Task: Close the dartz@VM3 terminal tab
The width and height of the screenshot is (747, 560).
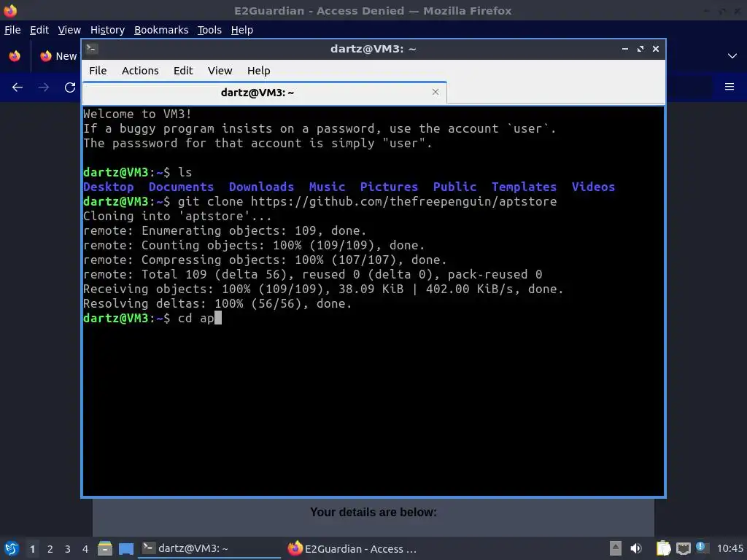Action: point(435,92)
